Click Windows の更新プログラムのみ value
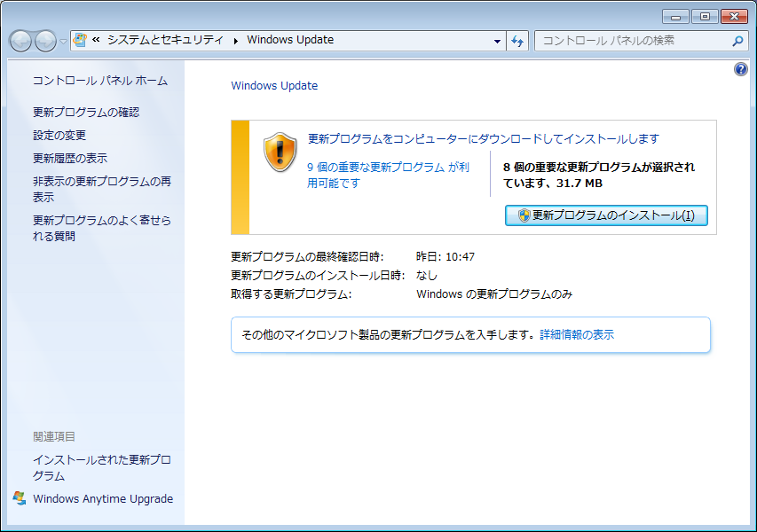The width and height of the screenshot is (757, 532). [494, 294]
